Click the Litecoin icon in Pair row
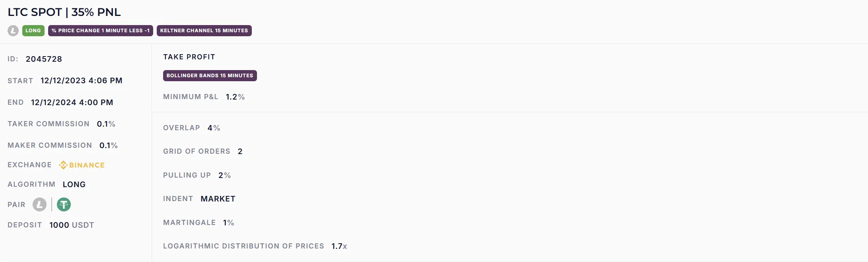 coord(39,205)
